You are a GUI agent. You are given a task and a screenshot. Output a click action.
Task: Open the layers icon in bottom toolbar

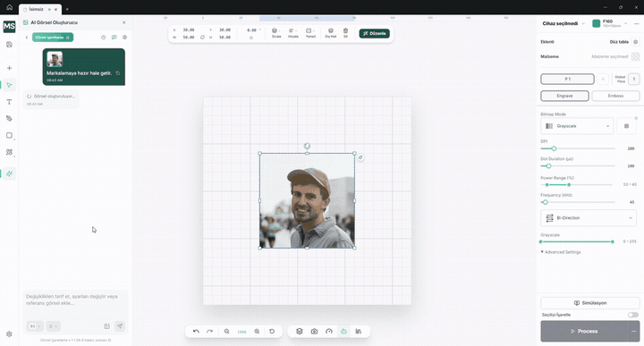pos(300,331)
